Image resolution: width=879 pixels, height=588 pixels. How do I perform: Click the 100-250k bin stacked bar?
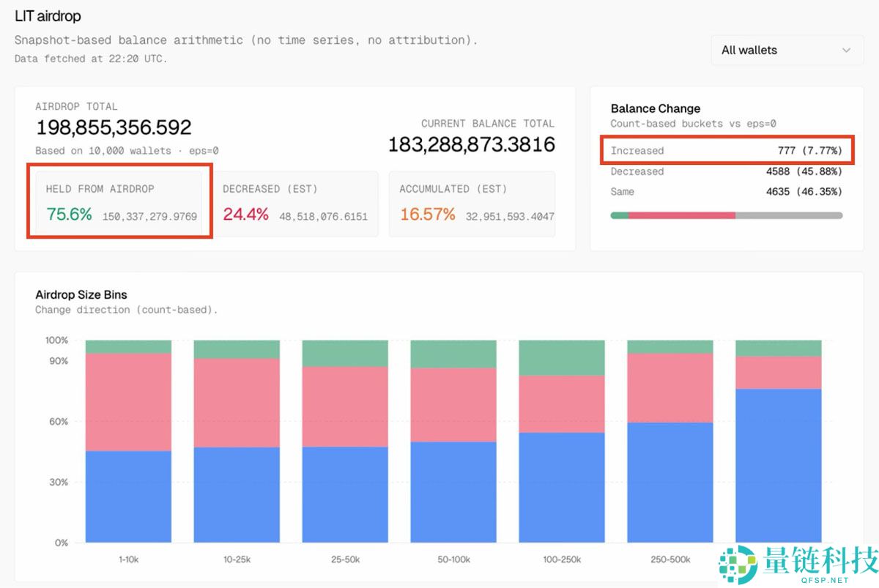click(x=562, y=441)
